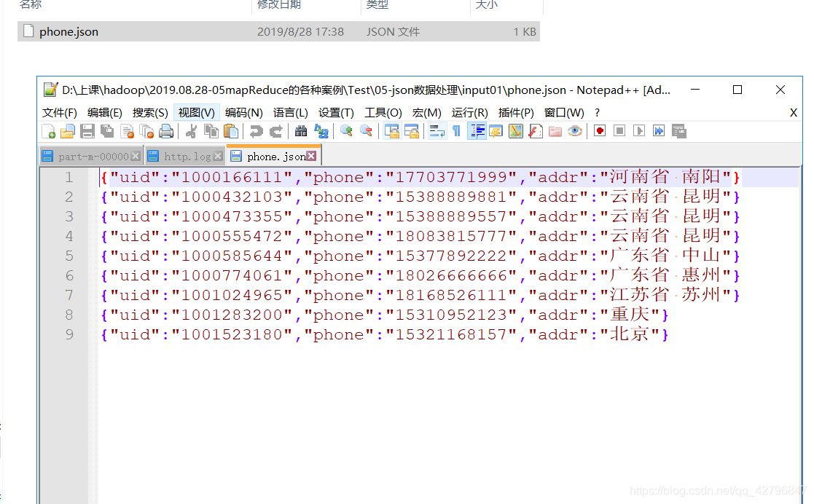The height and width of the screenshot is (504, 814).
Task: Close the phone.json tab
Action: tap(311, 156)
